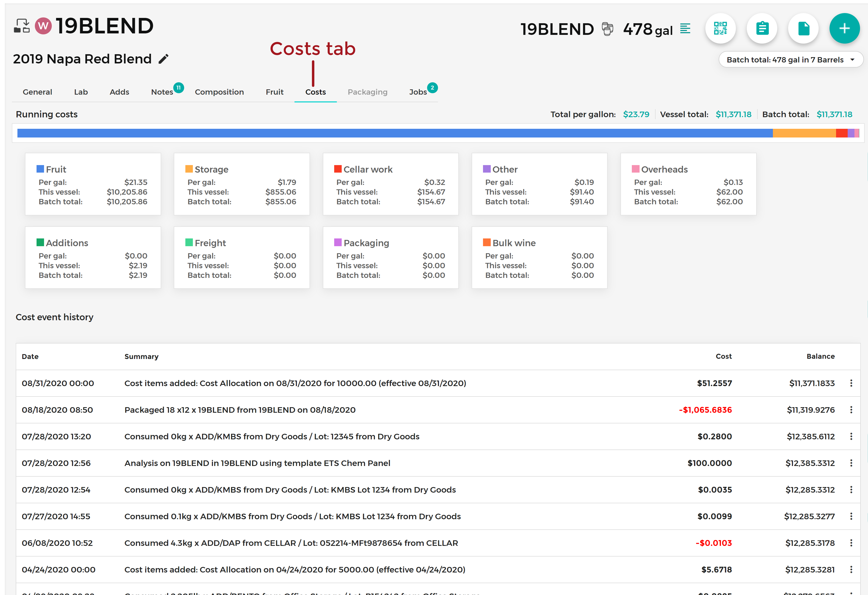
Task: Open row menu for 07/27/2020 14:55 entry
Action: pyautogui.click(x=851, y=516)
